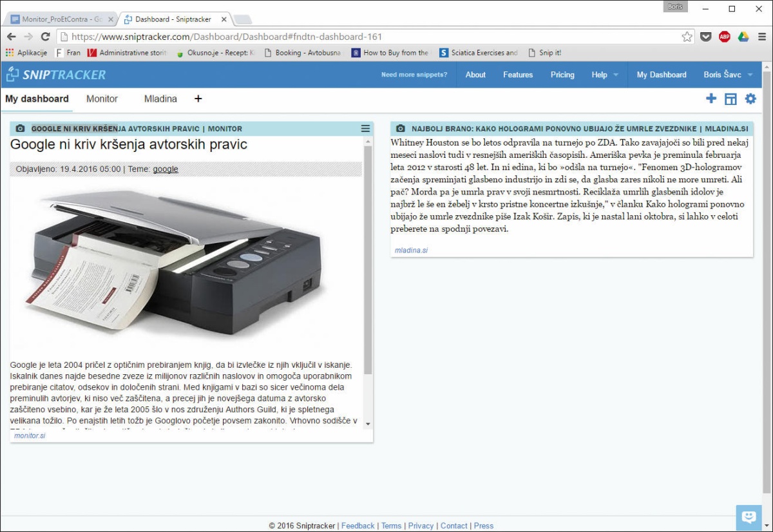Open the Aplikacije apps bookmark
This screenshot has height=532, width=773.
(26, 53)
